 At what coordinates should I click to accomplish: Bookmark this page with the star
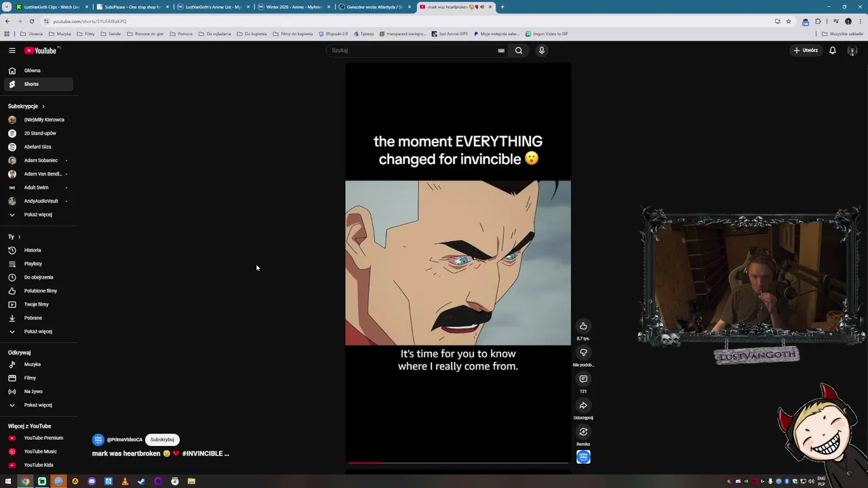click(788, 21)
